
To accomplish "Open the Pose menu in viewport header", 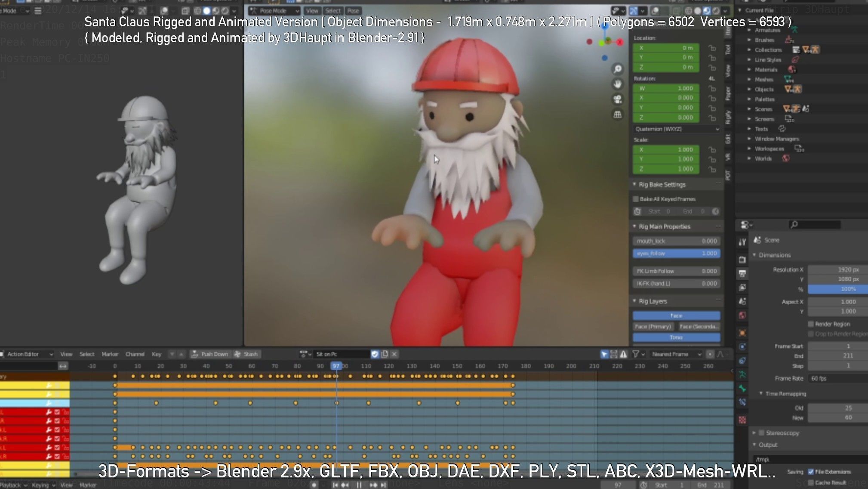I will 353,11.
